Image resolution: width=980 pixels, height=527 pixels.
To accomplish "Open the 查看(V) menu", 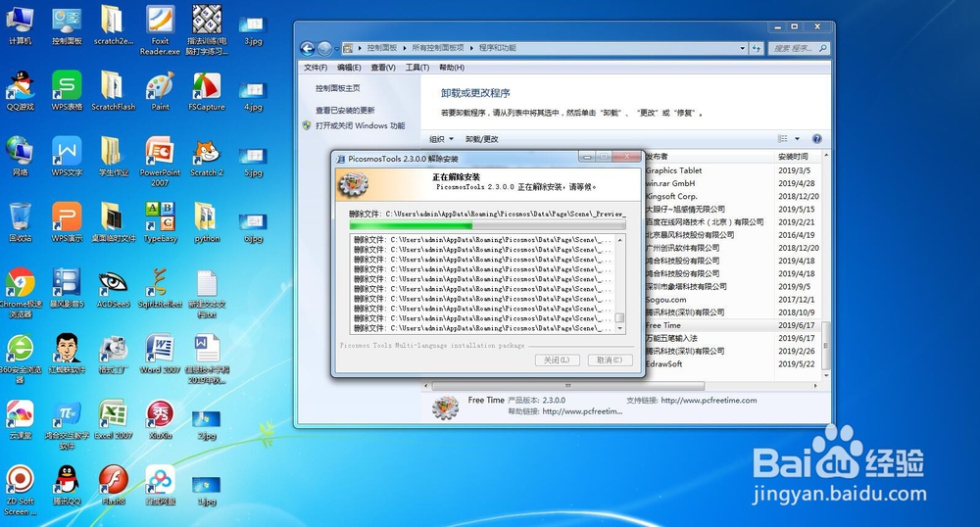I will (382, 68).
